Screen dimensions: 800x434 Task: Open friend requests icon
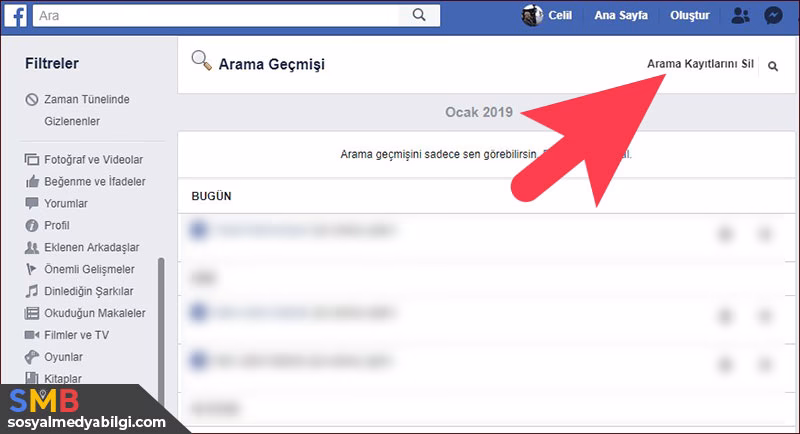pyautogui.click(x=740, y=16)
